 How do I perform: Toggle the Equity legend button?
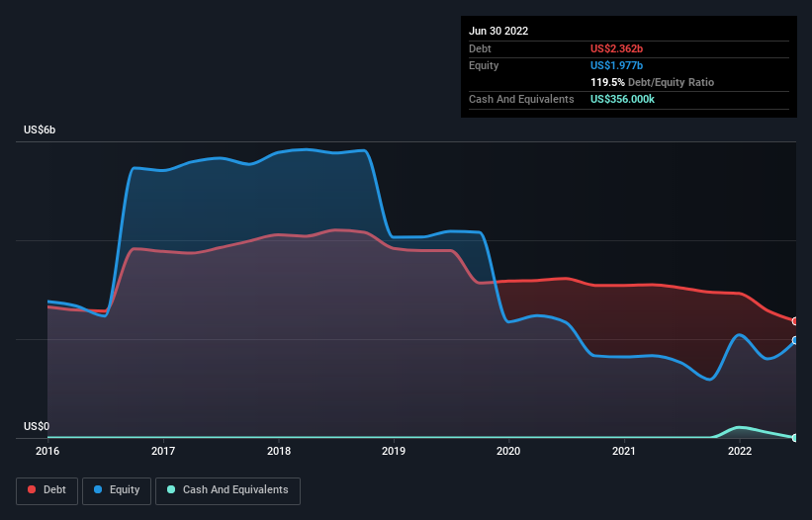tap(117, 490)
